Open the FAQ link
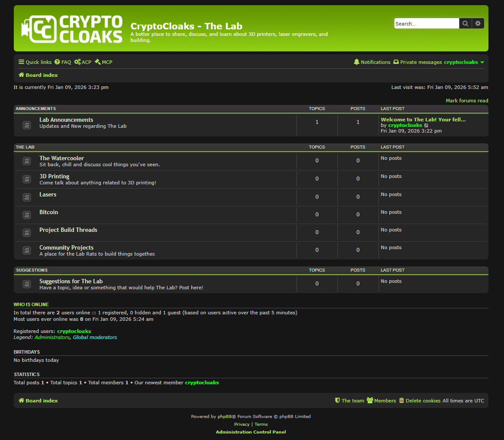The height and width of the screenshot is (440, 504). (x=63, y=62)
